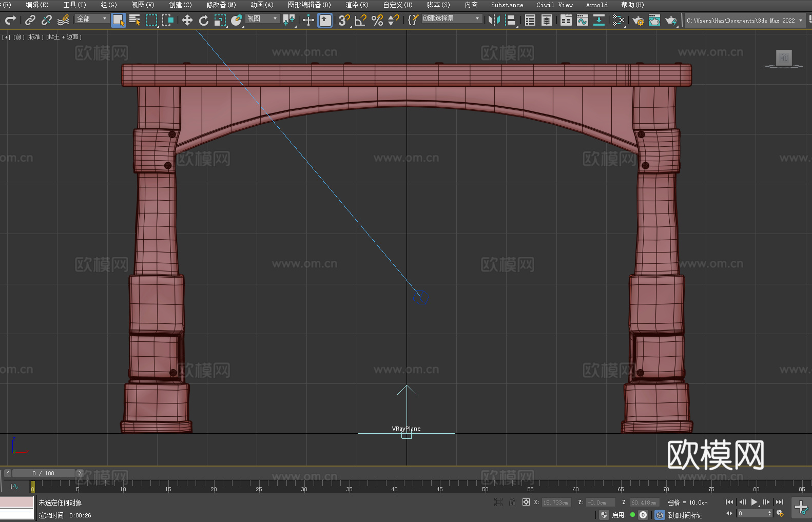This screenshot has width=812, height=522.
Task: Step time slider left arrow
Action: 8,473
